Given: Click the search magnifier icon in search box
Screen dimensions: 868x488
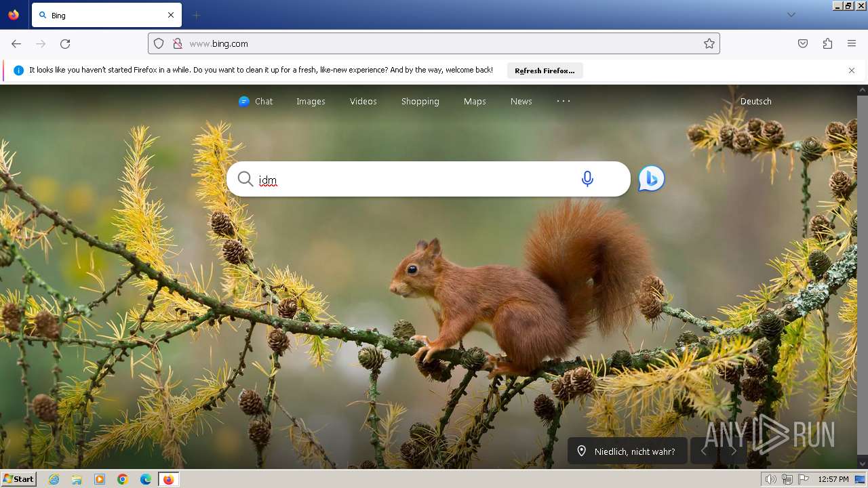Looking at the screenshot, I should 245,179.
